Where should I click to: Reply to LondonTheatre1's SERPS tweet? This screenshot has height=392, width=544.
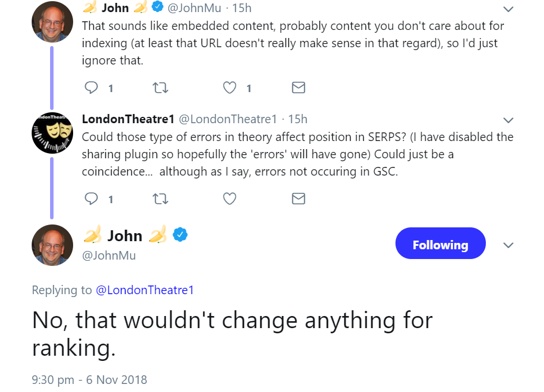[x=92, y=199]
